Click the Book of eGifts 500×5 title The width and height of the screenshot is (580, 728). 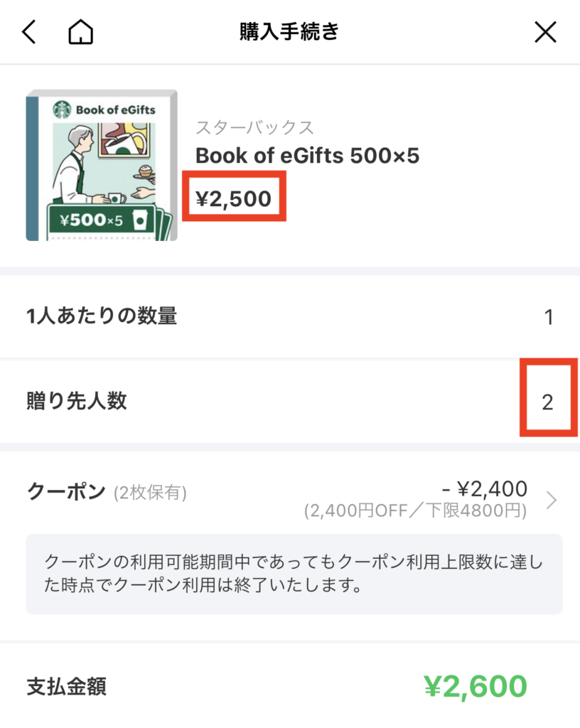(307, 156)
